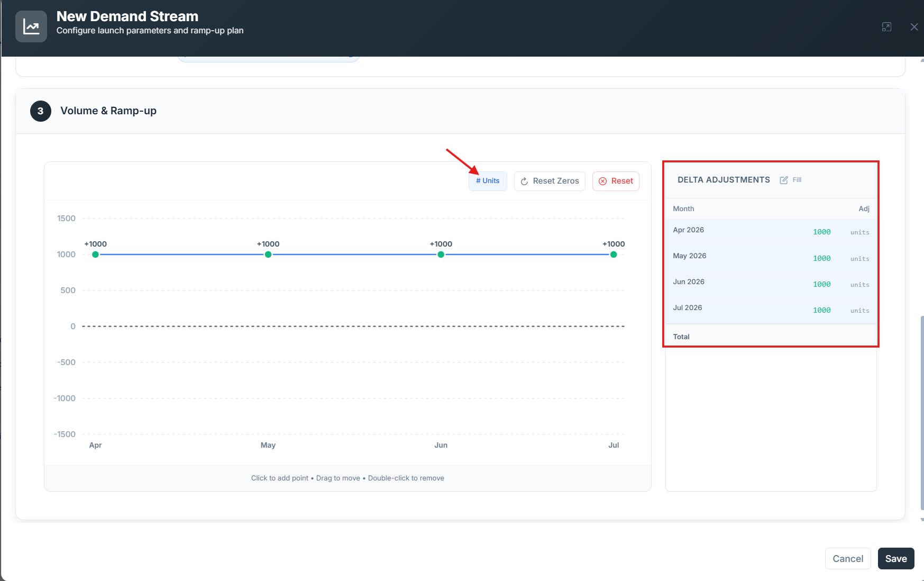
Task: Select the Jun data point on chart
Action: [441, 255]
